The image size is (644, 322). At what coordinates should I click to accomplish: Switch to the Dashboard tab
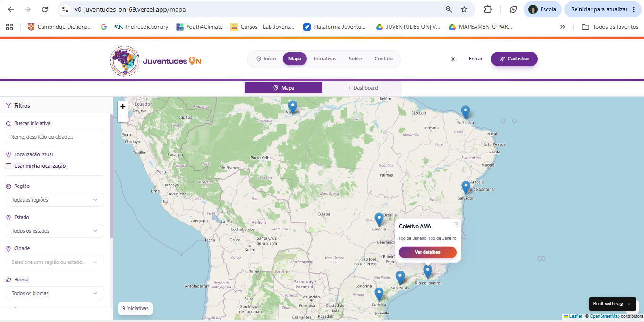(362, 88)
